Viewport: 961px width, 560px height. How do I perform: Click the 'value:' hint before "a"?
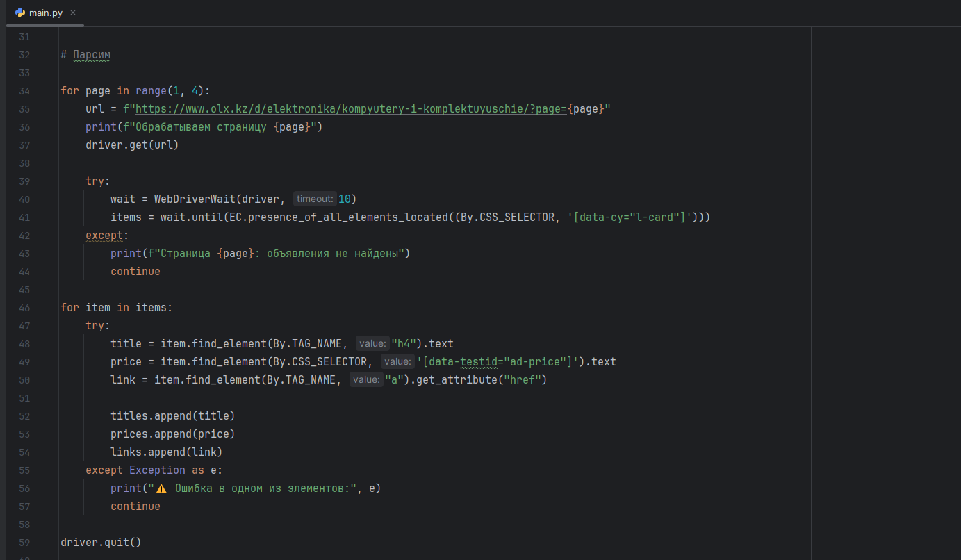coord(365,380)
